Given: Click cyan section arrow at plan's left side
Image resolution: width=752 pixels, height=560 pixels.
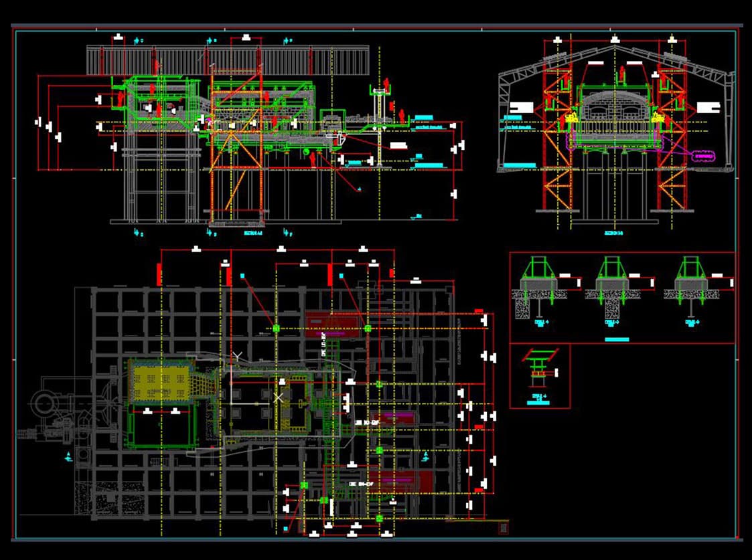Looking at the screenshot, I should (70, 458).
